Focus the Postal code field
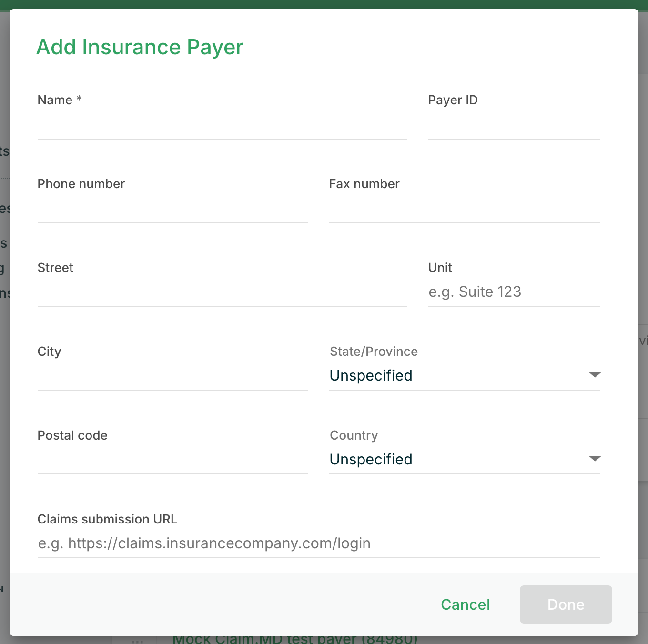Screen dimensions: 648x644 click(x=172, y=460)
